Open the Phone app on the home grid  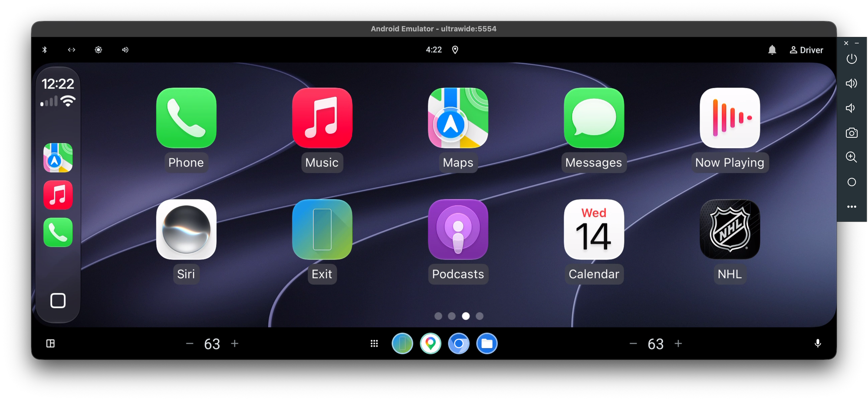pyautogui.click(x=186, y=118)
